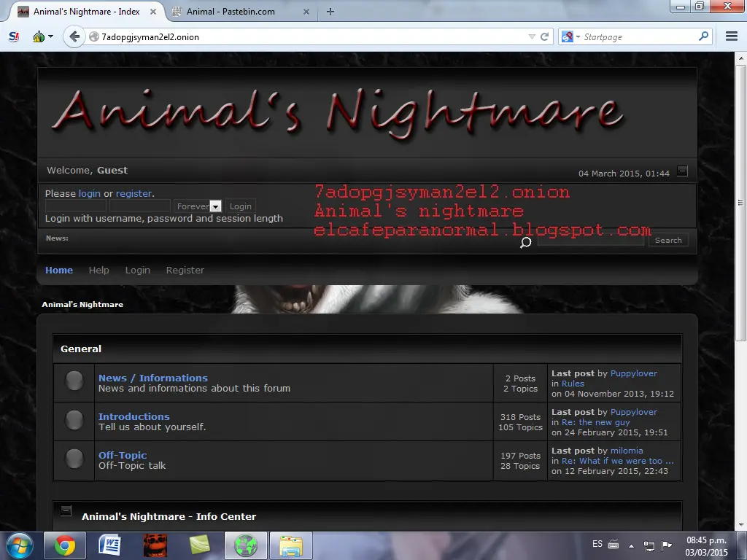This screenshot has height=560, width=747.
Task: Click the forum search text field
Action: [x=591, y=240]
